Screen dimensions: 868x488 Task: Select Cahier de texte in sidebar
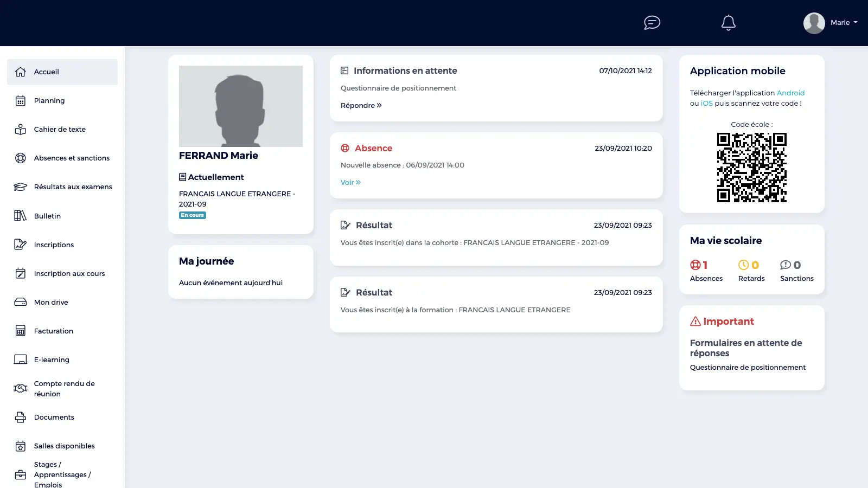click(60, 130)
